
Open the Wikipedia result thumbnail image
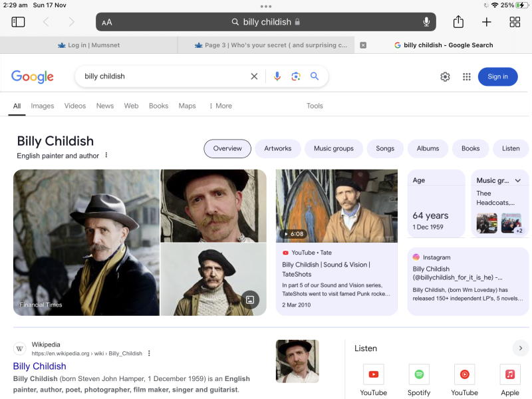point(297,361)
